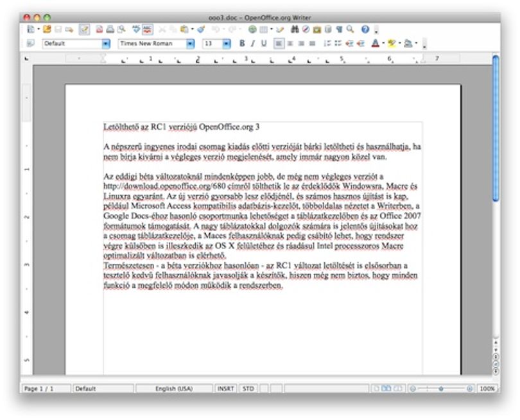Screen dimensions: 520x420
Task: Click the English (USA) language field
Action: click(174, 389)
